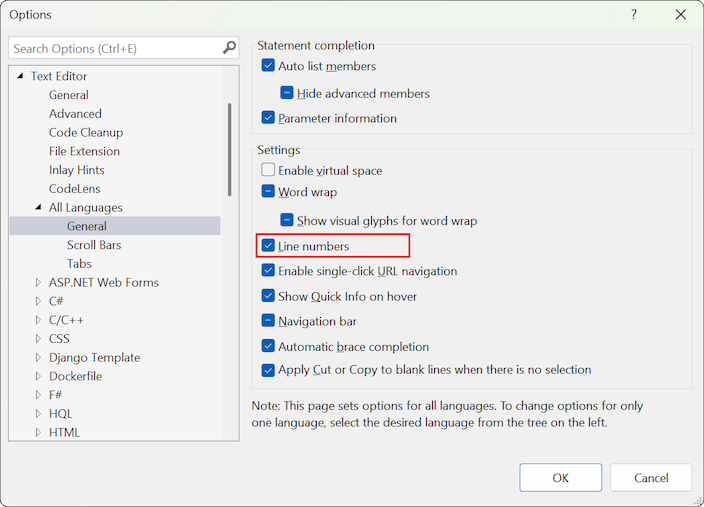Collapse the Text Editor tree node
The height and width of the screenshot is (507, 704).
coord(20,76)
